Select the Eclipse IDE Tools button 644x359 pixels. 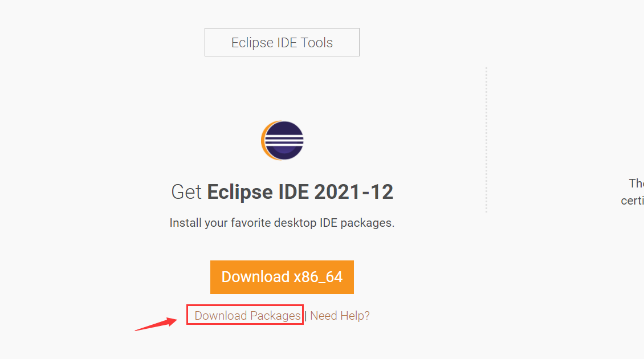282,42
